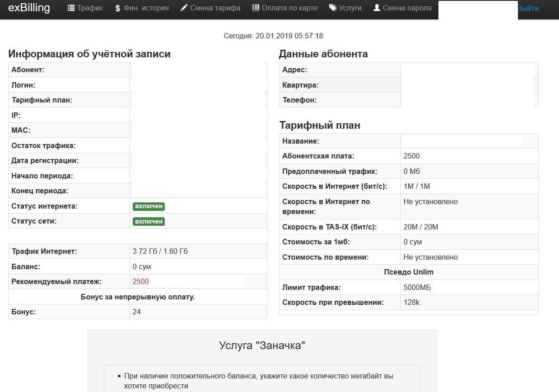The height and width of the screenshot is (392, 559).
Task: Click the Псевдо Unlim header row
Action: pos(409,272)
